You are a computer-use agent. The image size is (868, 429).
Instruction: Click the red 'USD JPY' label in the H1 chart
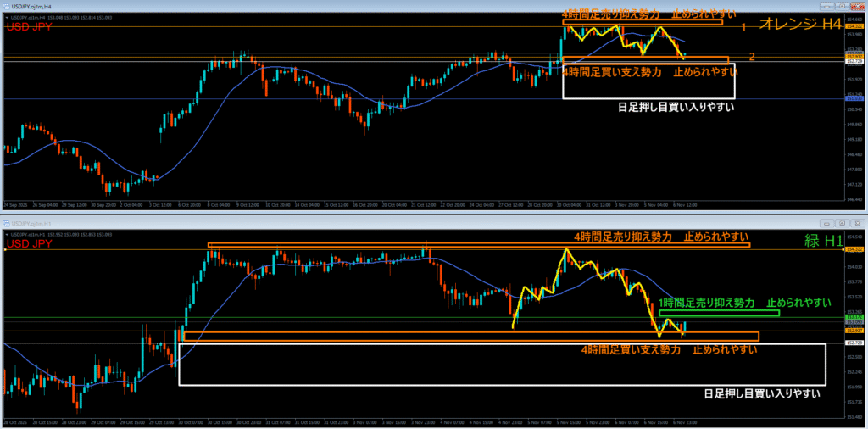click(28, 243)
